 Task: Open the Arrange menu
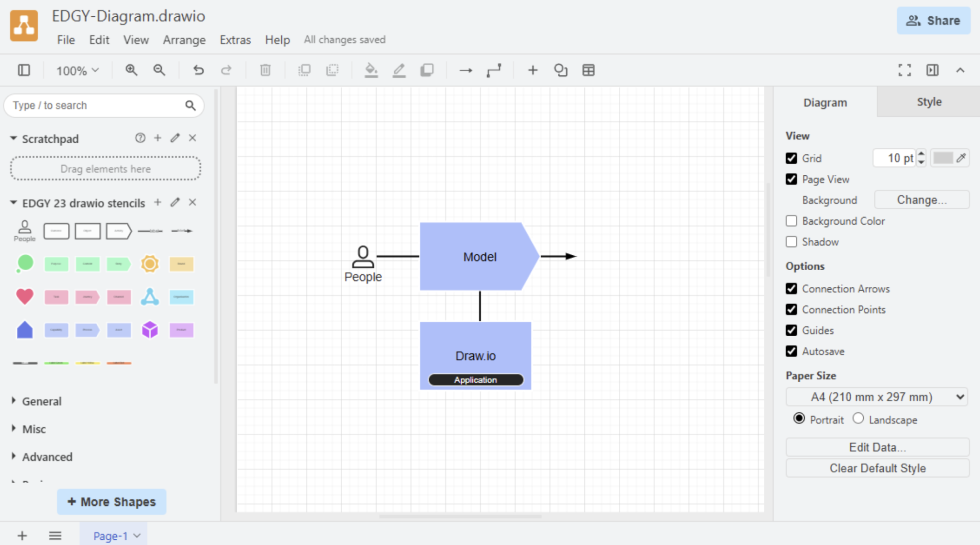point(184,40)
